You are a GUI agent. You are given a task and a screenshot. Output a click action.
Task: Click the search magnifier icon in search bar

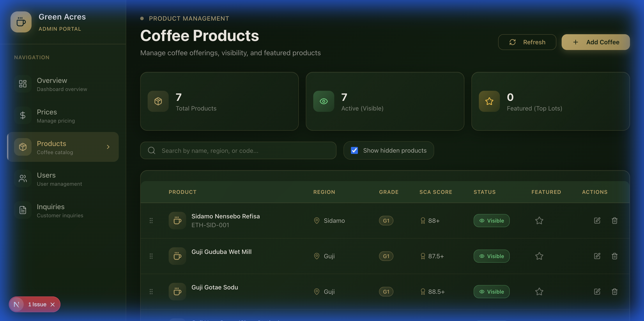click(151, 150)
